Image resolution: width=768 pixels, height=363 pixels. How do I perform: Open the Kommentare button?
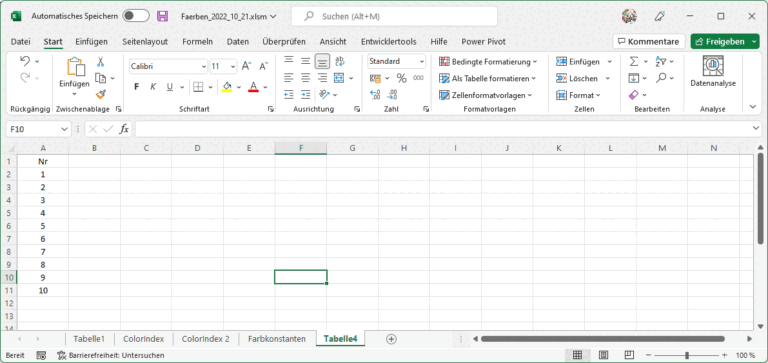[x=648, y=42]
